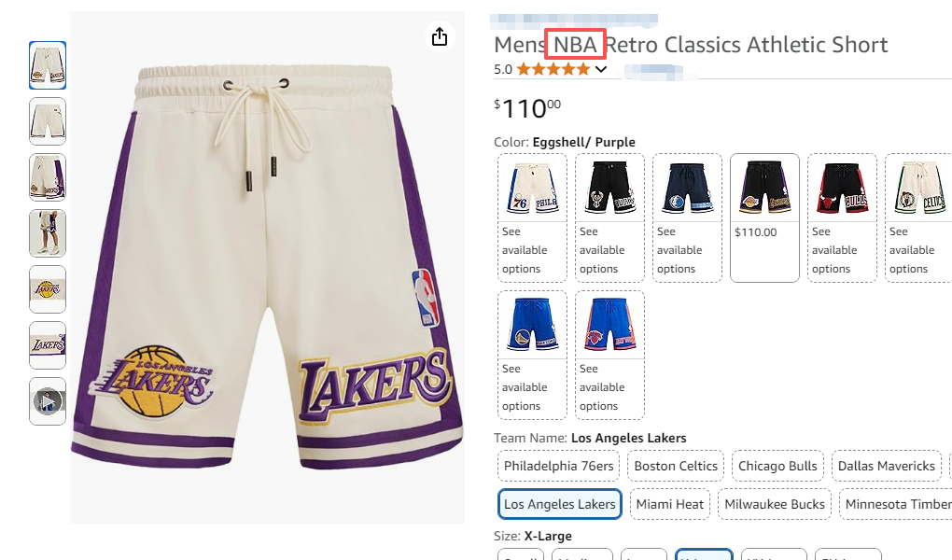Expand the star rating dropdown chevron

[x=601, y=69]
